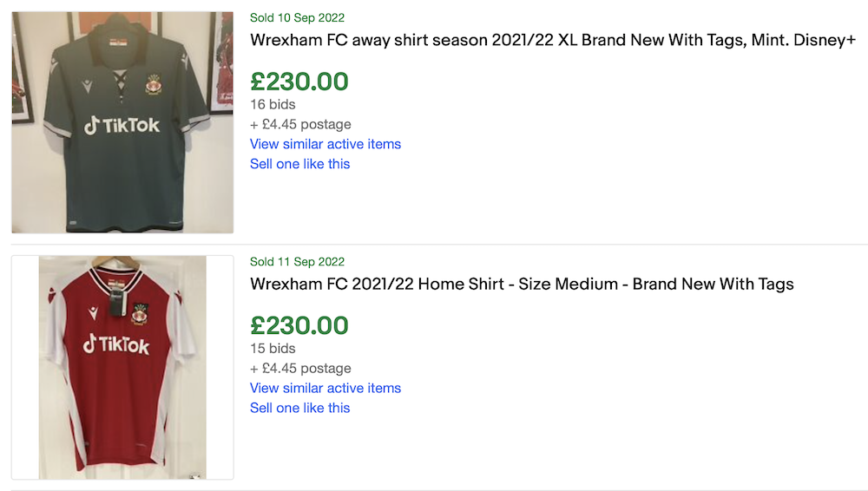Open the Wrexham FC away shirt listing title
Screen dimensions: 868x491
[x=553, y=40]
